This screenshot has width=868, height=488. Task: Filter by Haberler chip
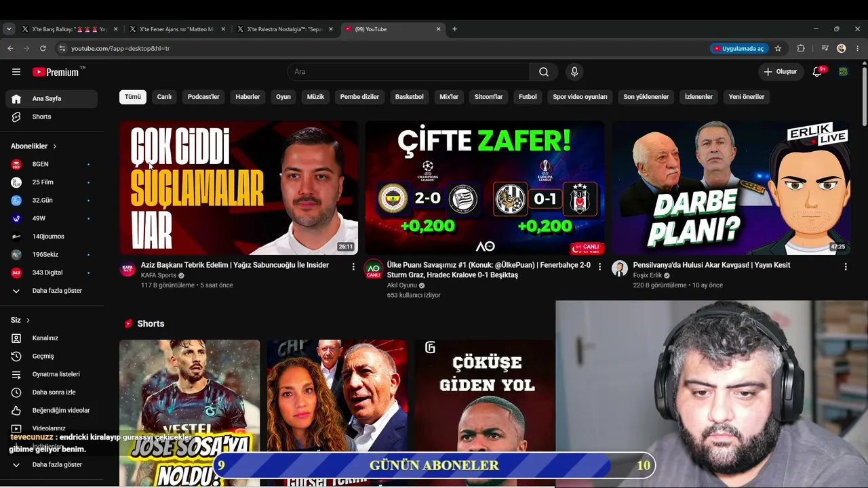pyautogui.click(x=248, y=97)
